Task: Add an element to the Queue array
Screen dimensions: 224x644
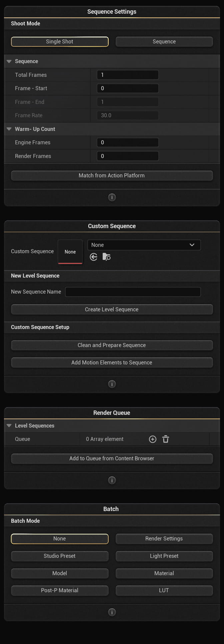Action: [153, 439]
